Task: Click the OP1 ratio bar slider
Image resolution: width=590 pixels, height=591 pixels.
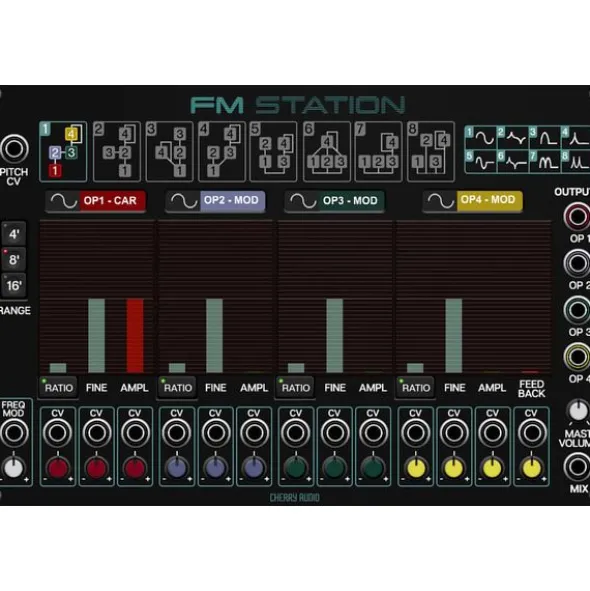Action: 58,368
